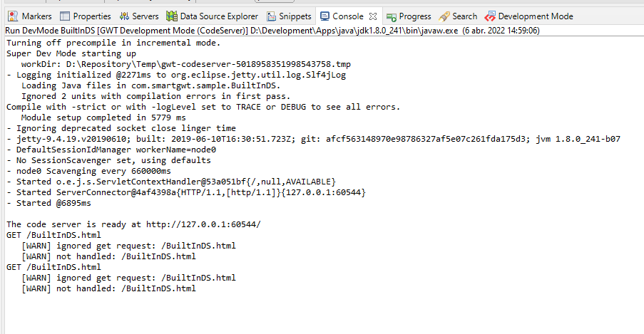The width and height of the screenshot is (644, 334).
Task: Click the 'Module setup completed' log line
Action: (x=103, y=118)
